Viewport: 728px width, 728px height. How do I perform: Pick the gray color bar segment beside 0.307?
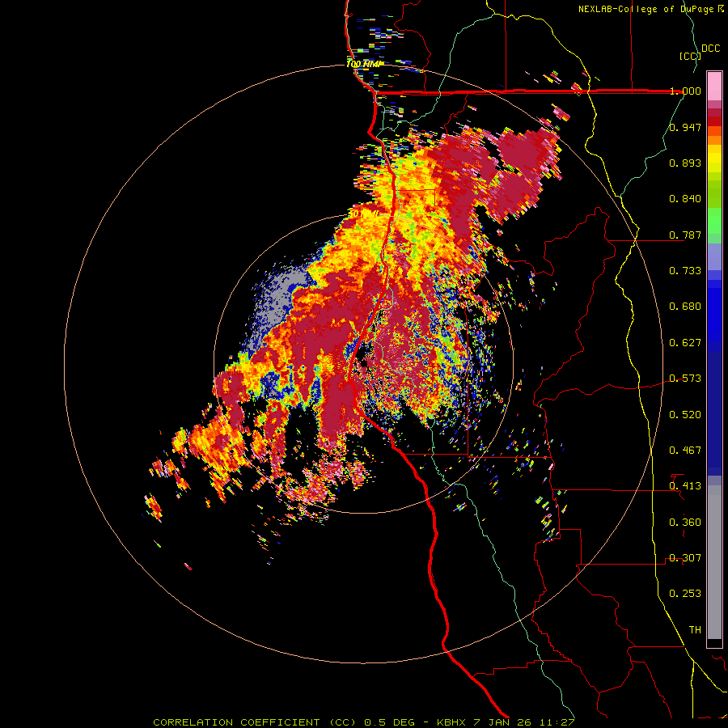click(714, 562)
